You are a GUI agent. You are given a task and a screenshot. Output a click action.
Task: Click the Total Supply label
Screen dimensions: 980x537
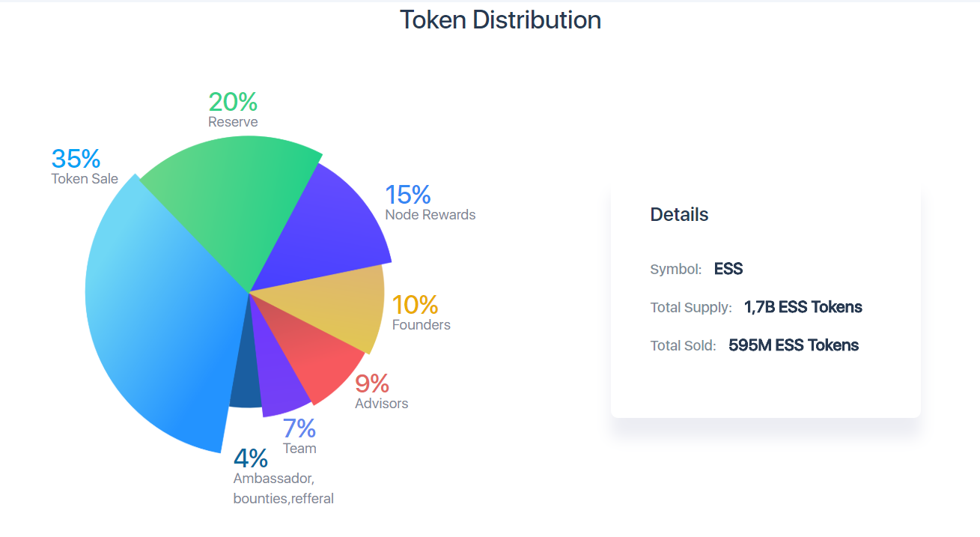690,308
